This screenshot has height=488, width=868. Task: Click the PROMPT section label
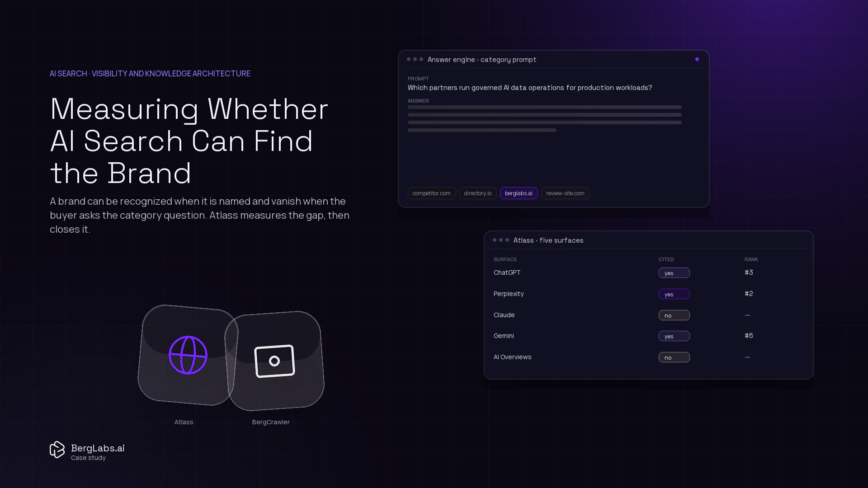pyautogui.click(x=418, y=79)
